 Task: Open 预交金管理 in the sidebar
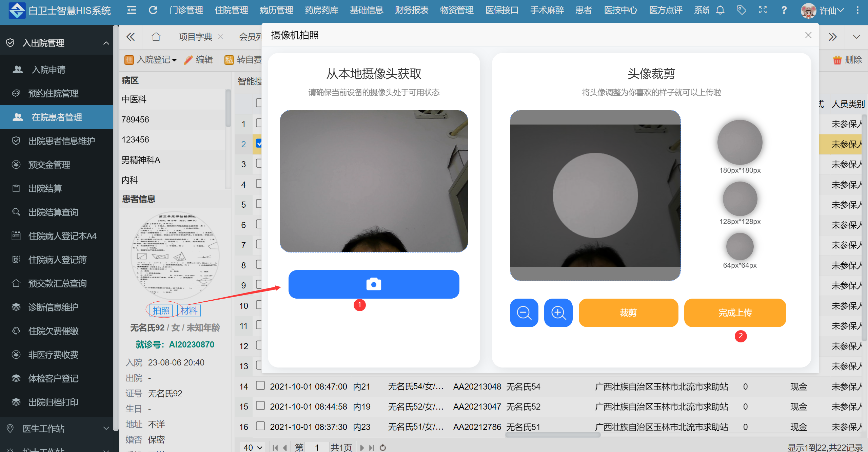click(56, 165)
